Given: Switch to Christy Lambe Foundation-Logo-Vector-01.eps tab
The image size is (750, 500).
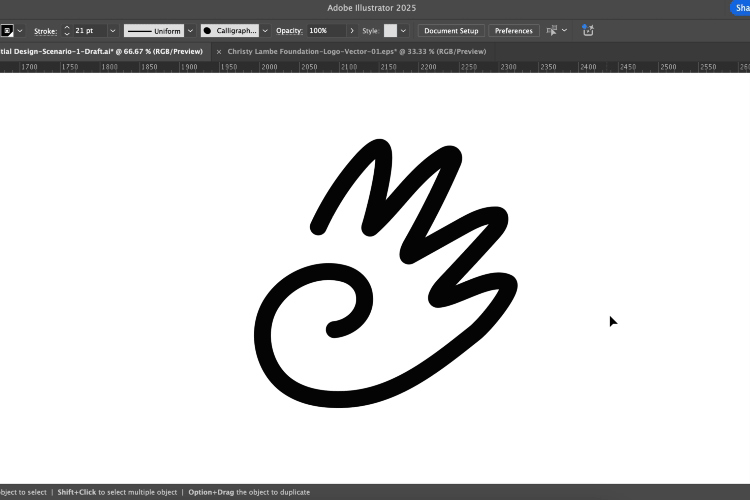Looking at the screenshot, I should (357, 52).
